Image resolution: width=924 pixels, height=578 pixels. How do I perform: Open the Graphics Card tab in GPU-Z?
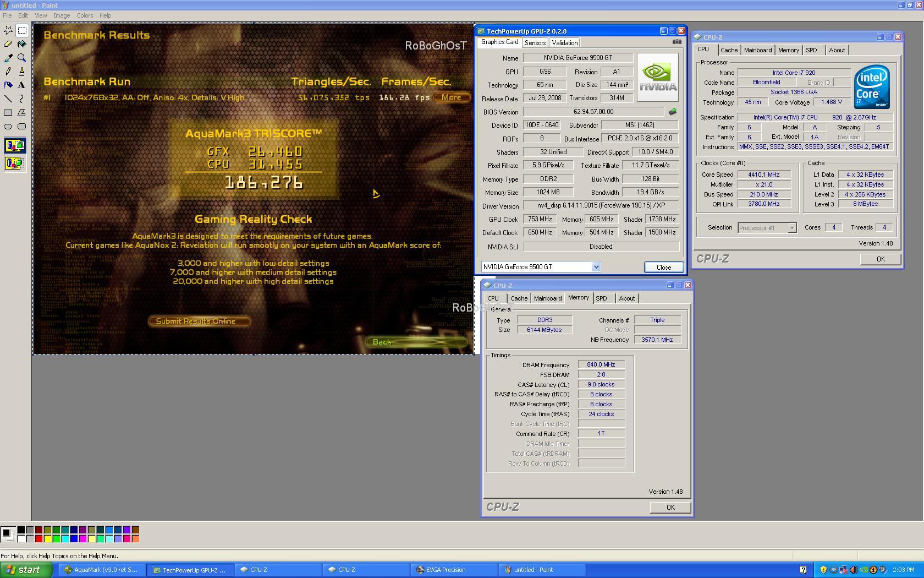[499, 42]
